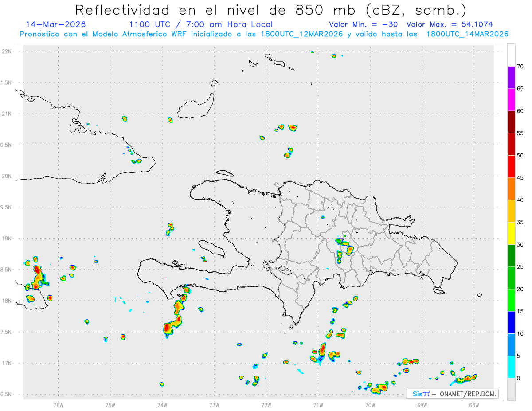Click the colorbar label '35'

click(520, 222)
